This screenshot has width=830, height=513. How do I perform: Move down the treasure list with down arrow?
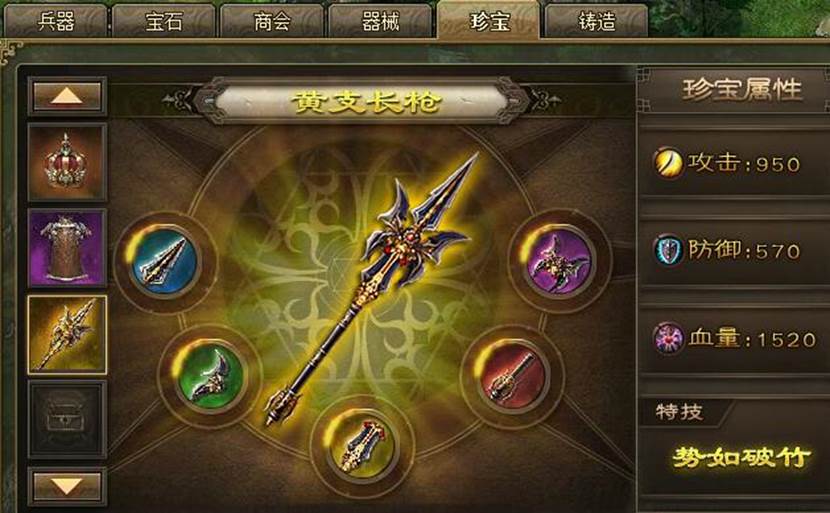pyautogui.click(x=67, y=486)
